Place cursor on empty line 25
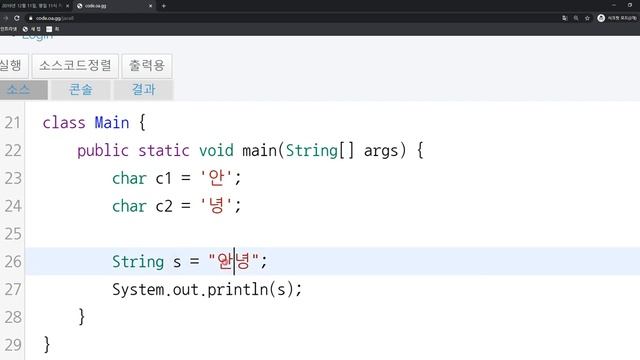Screen dimensions: 640x360 (332, 233)
